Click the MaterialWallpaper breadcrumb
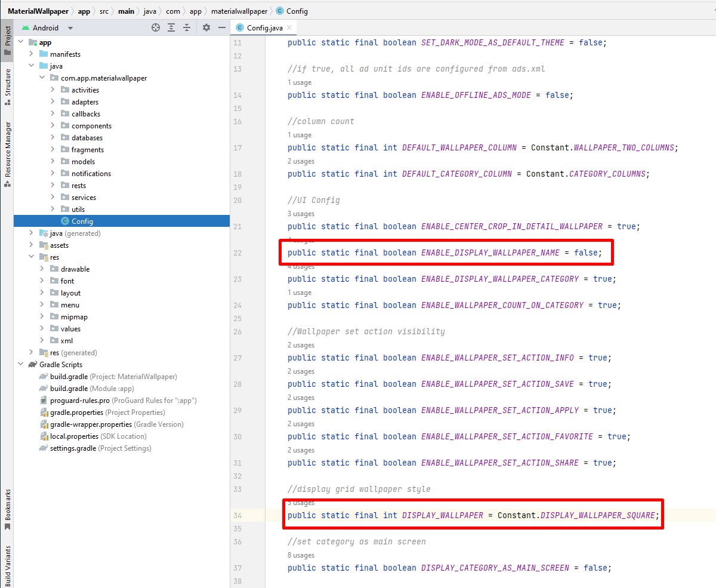 point(38,11)
